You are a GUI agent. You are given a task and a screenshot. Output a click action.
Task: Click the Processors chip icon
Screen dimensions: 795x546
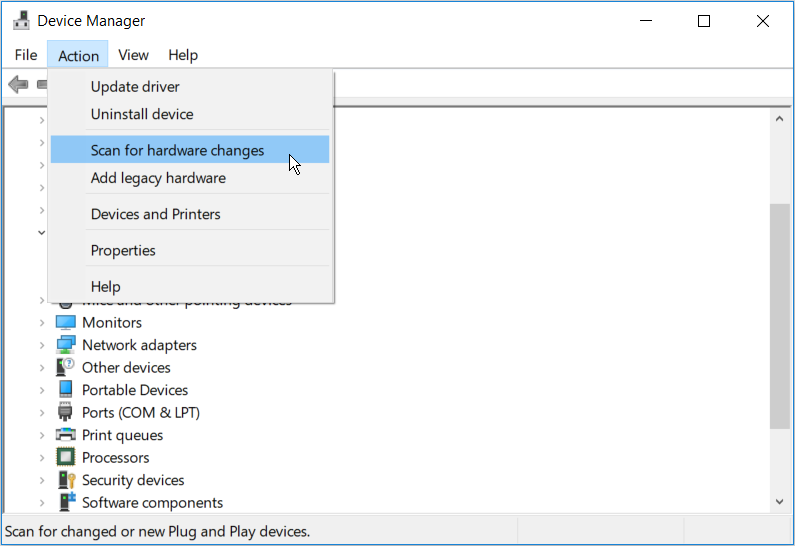click(65, 457)
